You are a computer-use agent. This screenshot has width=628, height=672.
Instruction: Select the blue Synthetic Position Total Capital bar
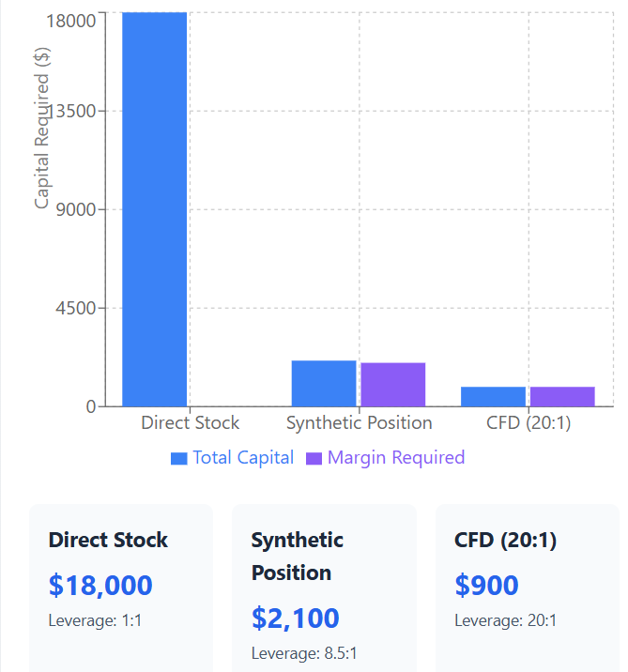click(324, 383)
